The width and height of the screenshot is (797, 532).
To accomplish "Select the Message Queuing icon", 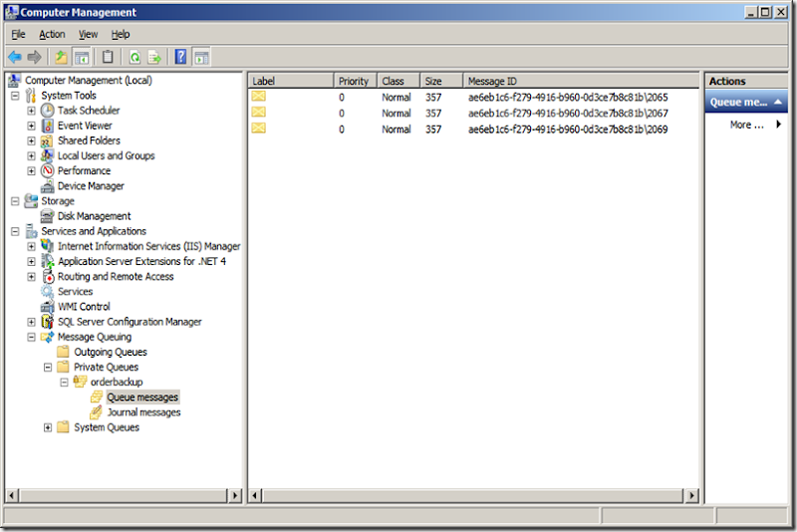I will point(47,337).
